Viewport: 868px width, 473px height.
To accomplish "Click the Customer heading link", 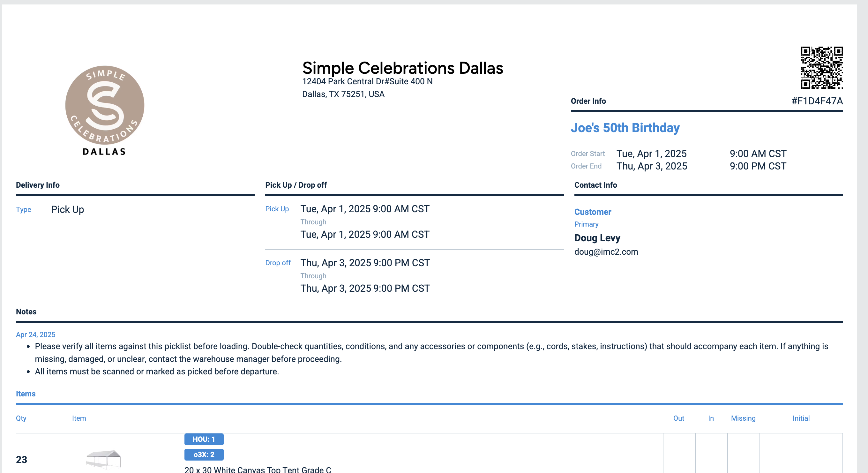I will click(592, 212).
